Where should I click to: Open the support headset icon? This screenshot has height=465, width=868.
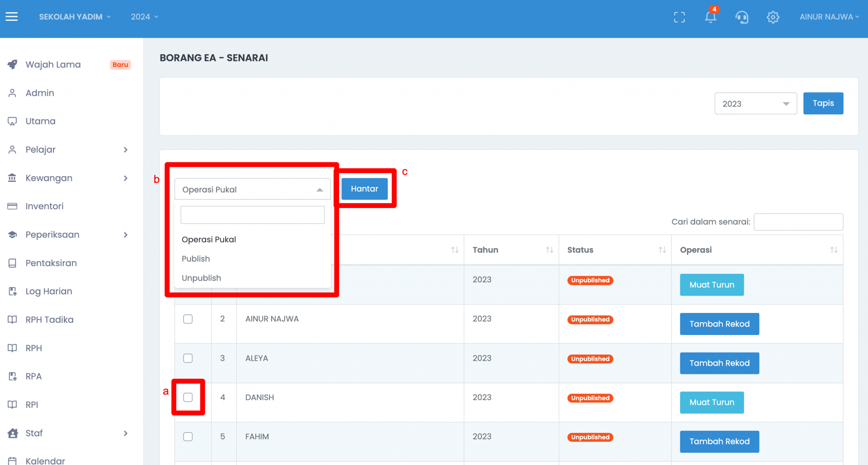point(742,17)
